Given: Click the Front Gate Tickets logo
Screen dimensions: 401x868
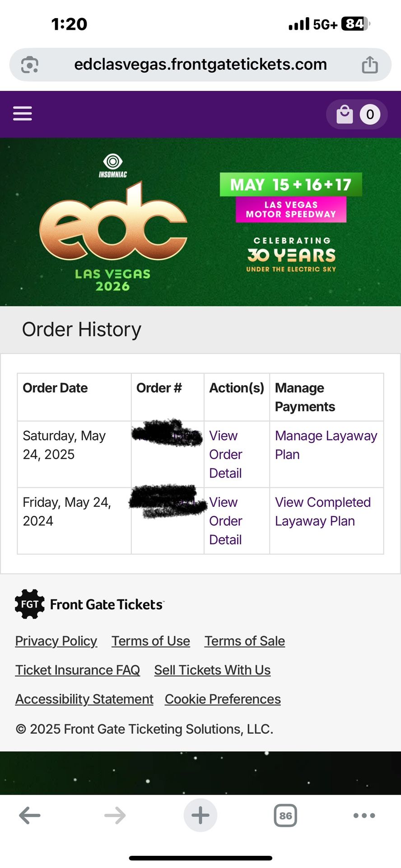Looking at the screenshot, I should 89,604.
